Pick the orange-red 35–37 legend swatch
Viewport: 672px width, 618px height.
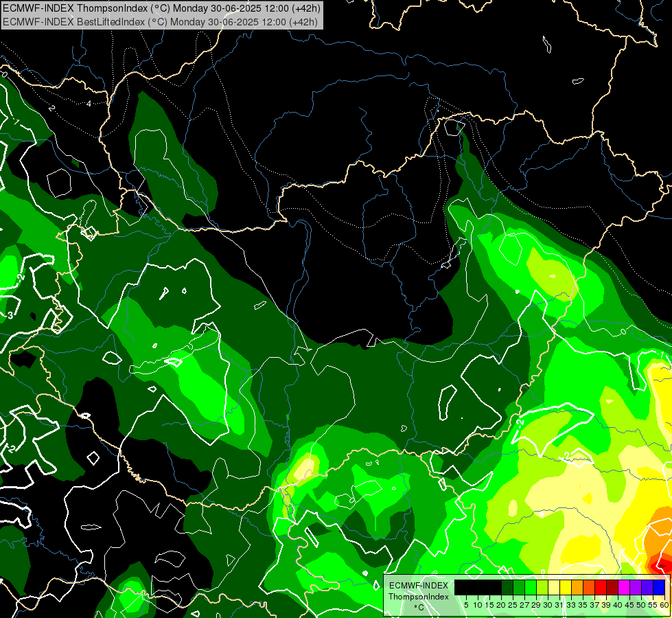[589, 587]
